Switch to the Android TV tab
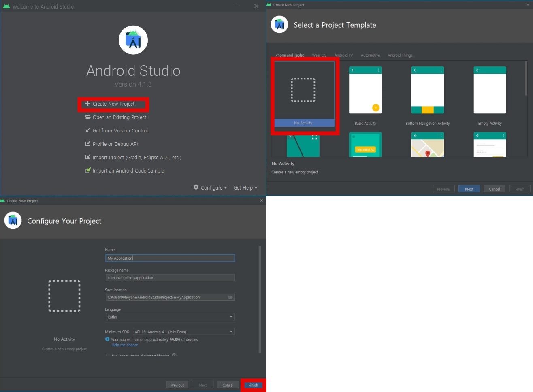Screen dimensions: 533x392 coord(343,55)
